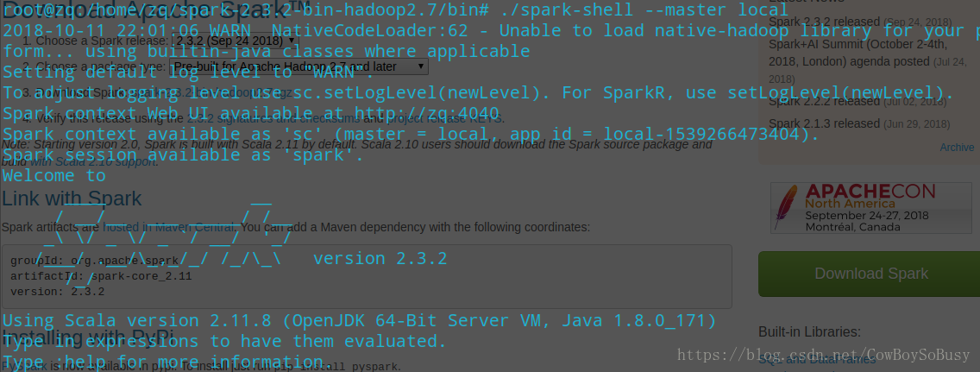Click the Type :help for more information line
This screenshot has height=372, width=980.
point(167,362)
